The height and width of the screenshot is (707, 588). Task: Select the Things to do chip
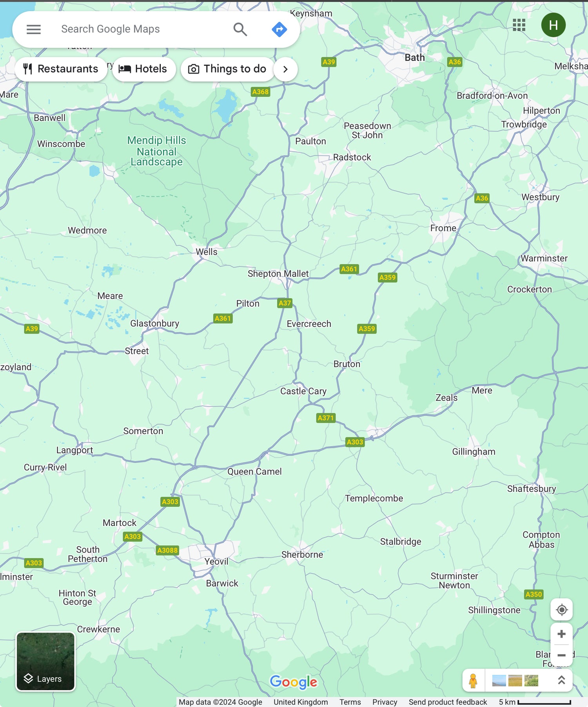pyautogui.click(x=227, y=69)
